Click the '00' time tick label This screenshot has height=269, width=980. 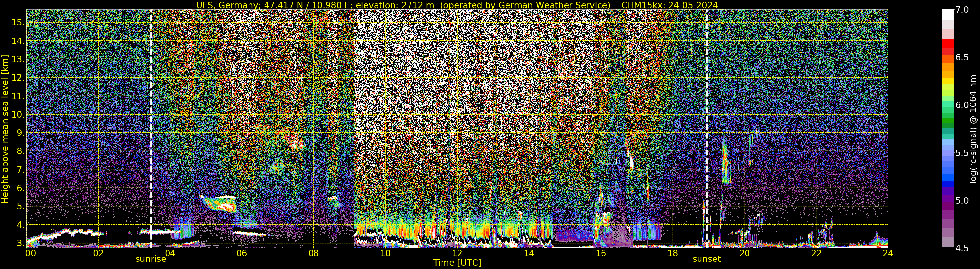(x=30, y=253)
